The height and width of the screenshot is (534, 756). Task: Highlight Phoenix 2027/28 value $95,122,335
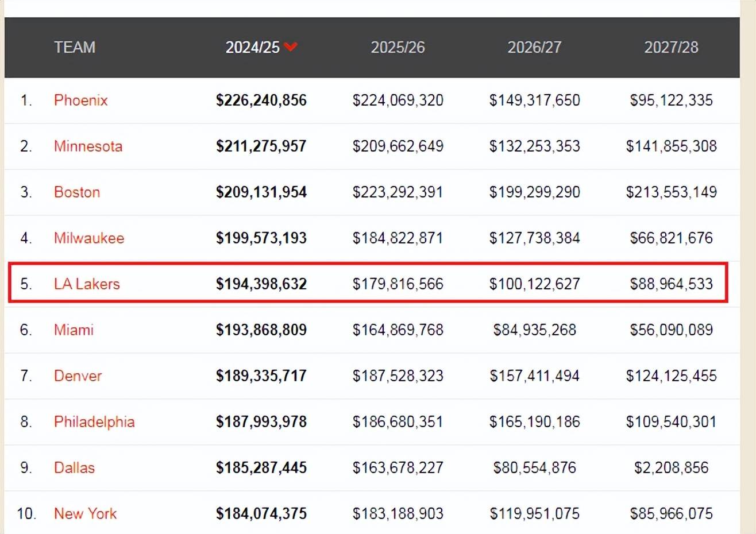pos(672,100)
